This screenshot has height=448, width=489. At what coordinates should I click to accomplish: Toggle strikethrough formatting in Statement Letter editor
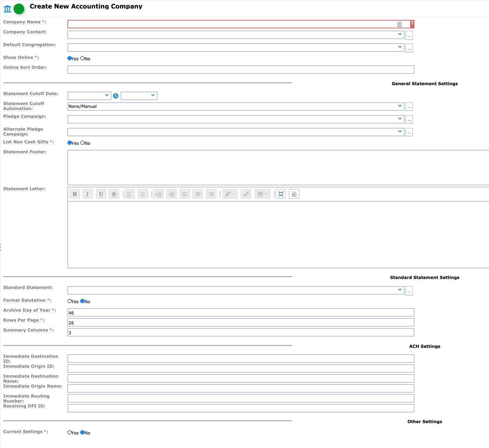pos(114,194)
